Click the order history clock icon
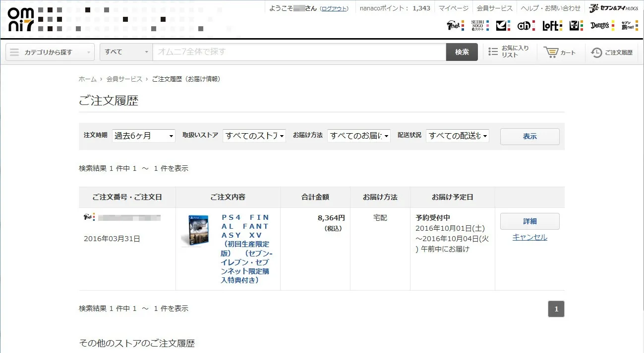Screen dimensions: 644x353 pyautogui.click(x=596, y=52)
